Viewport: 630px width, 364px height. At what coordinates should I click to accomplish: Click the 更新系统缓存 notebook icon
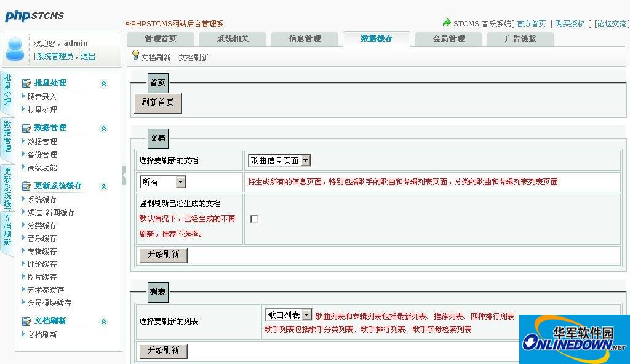26,185
